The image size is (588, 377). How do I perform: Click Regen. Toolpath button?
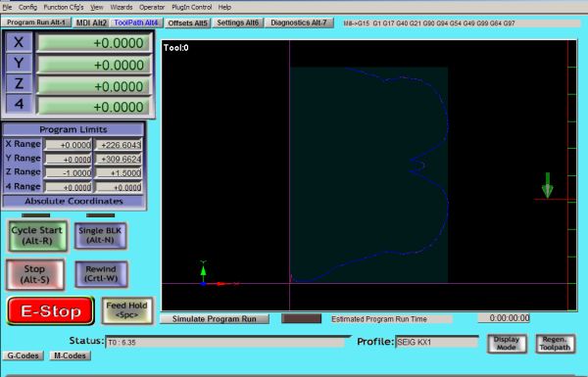555,344
